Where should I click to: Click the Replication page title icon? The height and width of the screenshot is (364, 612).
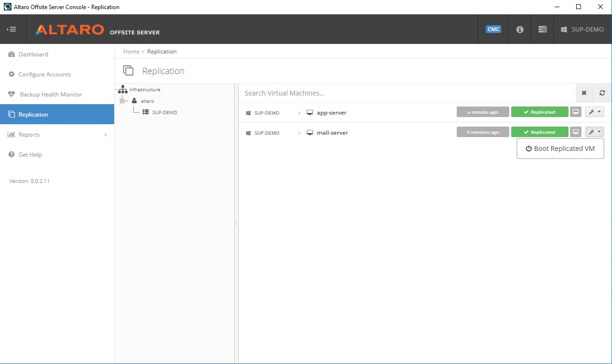click(128, 71)
